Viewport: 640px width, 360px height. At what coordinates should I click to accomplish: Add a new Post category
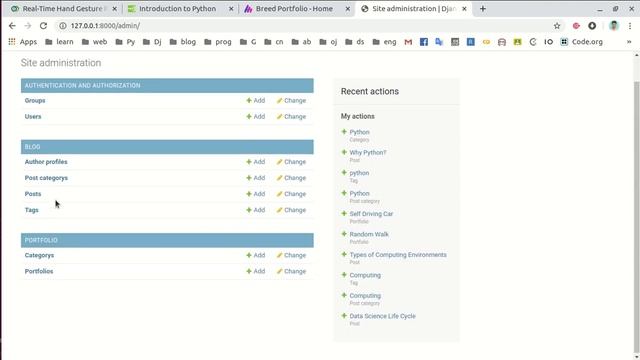pyautogui.click(x=256, y=178)
